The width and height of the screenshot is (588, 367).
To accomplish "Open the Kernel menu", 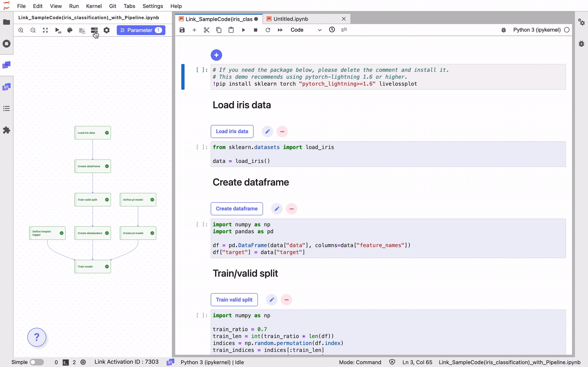I will coord(94,6).
